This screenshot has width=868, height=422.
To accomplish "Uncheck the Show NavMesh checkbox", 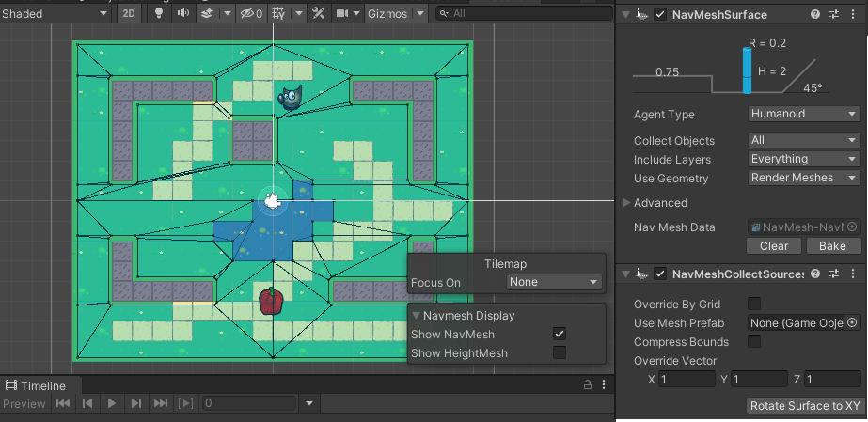I will pyautogui.click(x=560, y=334).
